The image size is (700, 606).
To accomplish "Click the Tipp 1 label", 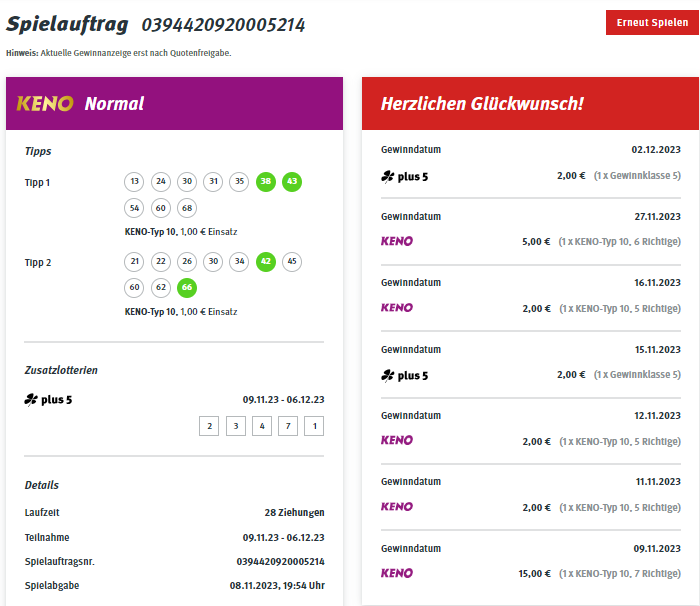I will click(38, 183).
